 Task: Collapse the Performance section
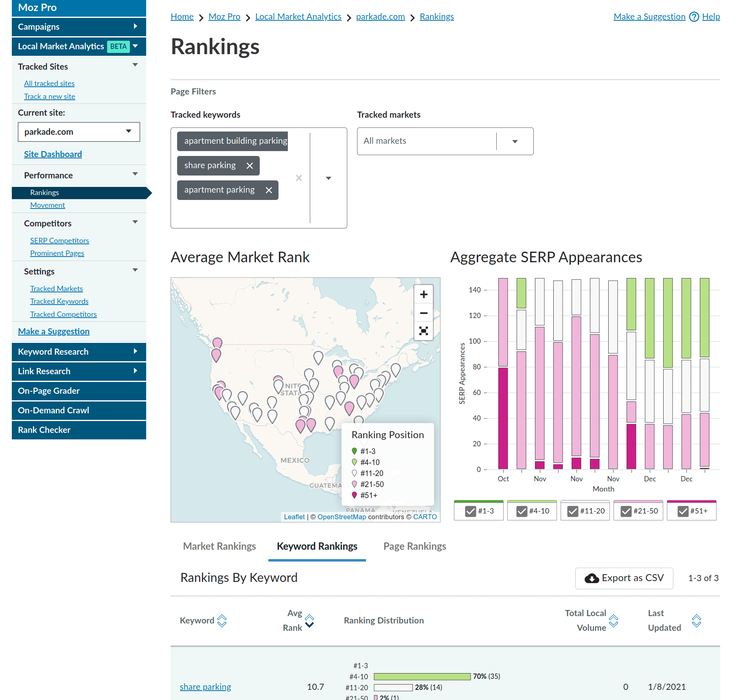(136, 174)
